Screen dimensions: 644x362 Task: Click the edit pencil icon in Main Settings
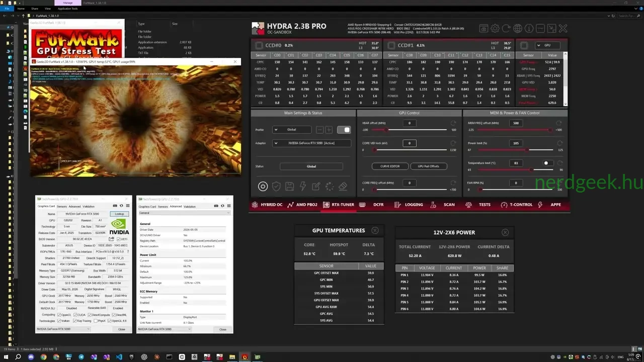[316, 186]
